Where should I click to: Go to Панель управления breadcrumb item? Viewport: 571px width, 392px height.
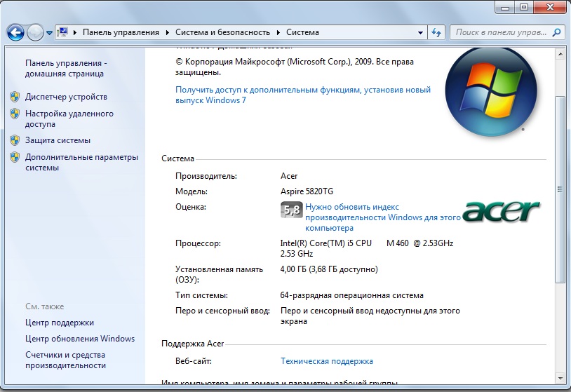click(x=121, y=32)
